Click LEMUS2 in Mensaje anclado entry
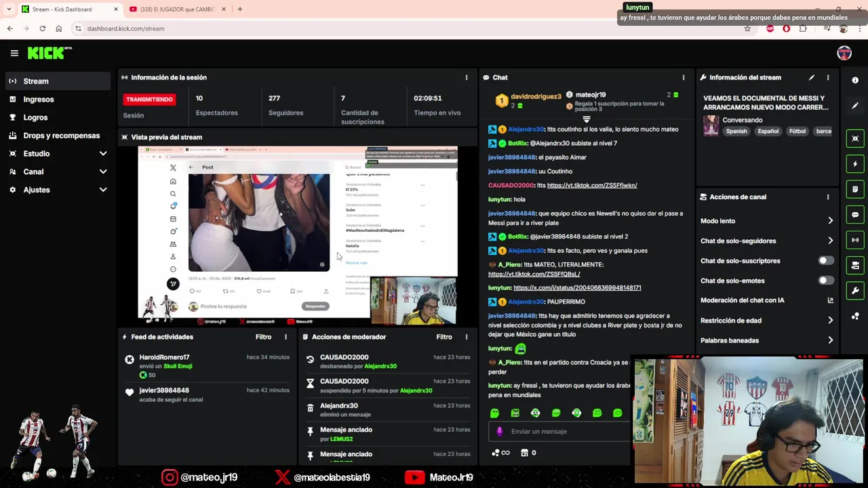The image size is (868, 488). tap(342, 439)
